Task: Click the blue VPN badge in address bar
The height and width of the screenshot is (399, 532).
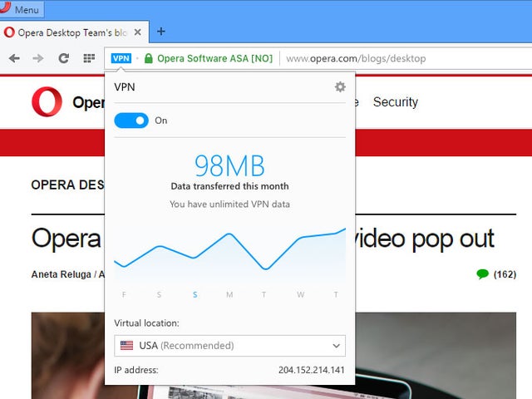Action: pyautogui.click(x=121, y=58)
